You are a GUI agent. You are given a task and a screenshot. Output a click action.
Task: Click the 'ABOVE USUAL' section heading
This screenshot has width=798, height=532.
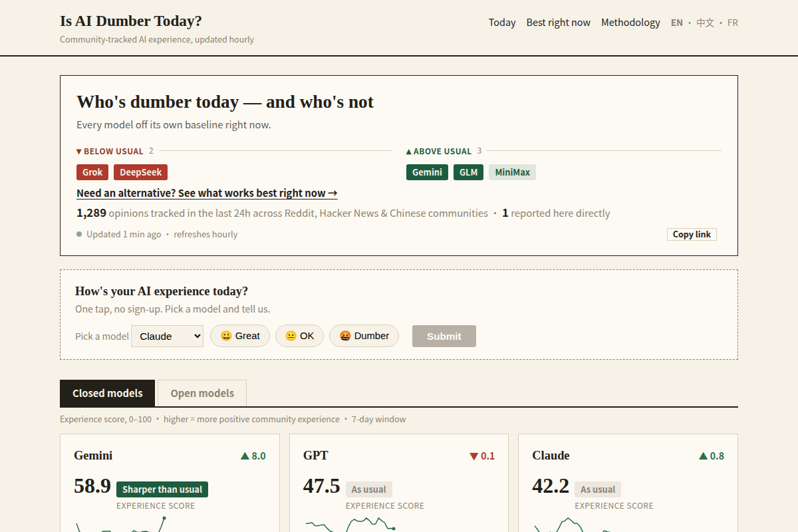[439, 152]
